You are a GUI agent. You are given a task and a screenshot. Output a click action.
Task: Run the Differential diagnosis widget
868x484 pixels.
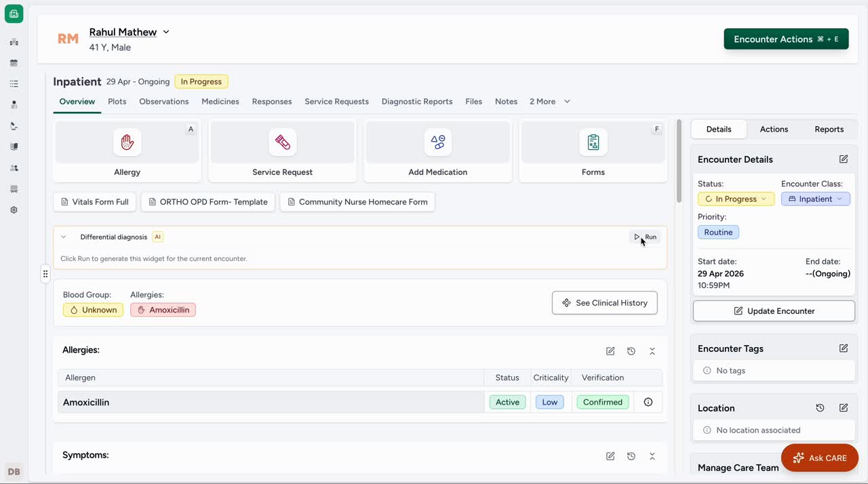point(646,237)
